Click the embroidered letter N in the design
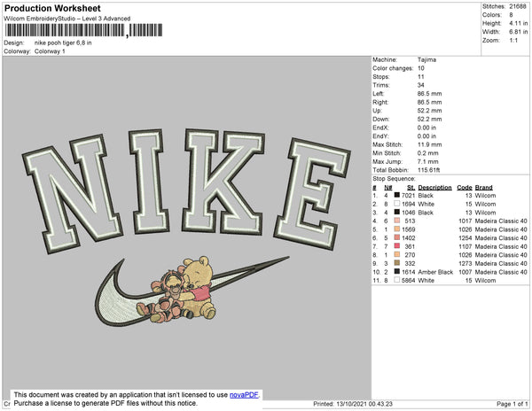Viewport: 532px width, 411px height. pos(72,193)
